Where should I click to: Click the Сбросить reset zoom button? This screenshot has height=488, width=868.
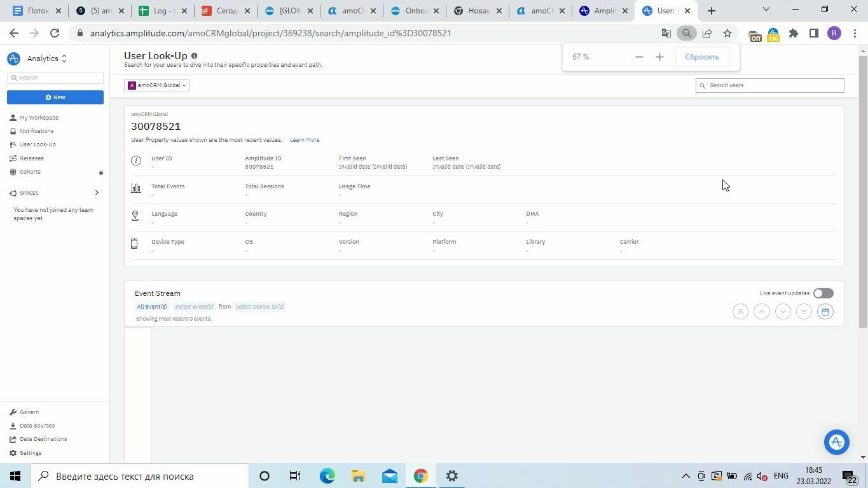[x=702, y=57]
